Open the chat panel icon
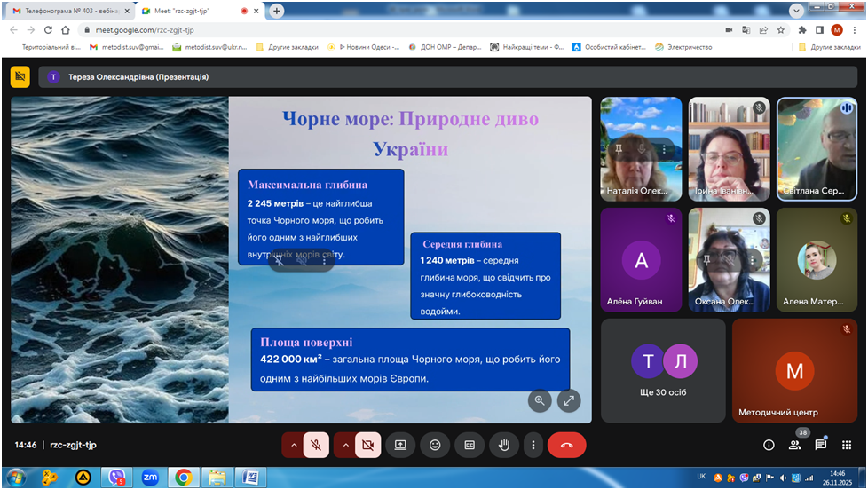 [x=820, y=445]
